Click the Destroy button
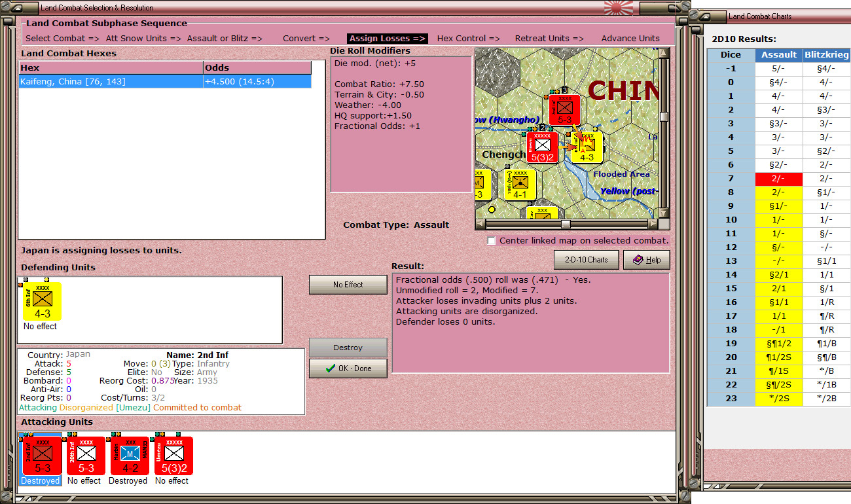The image size is (851, 504). (x=348, y=348)
